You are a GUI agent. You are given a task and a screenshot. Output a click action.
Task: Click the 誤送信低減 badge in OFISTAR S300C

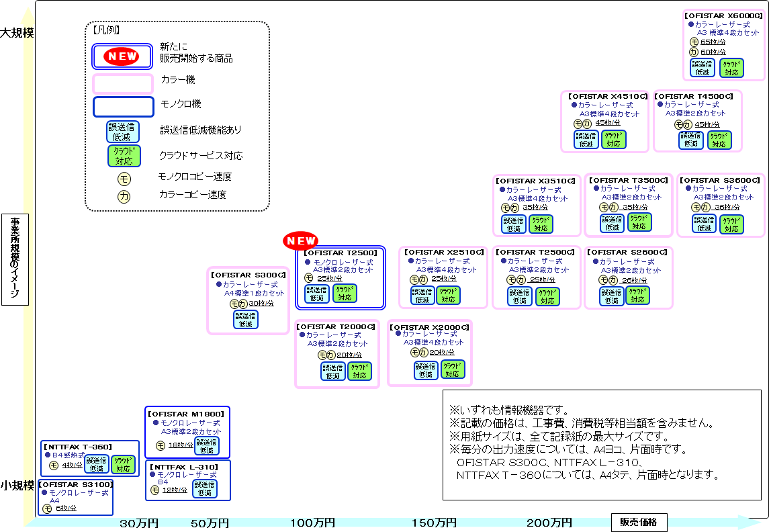[x=246, y=320]
